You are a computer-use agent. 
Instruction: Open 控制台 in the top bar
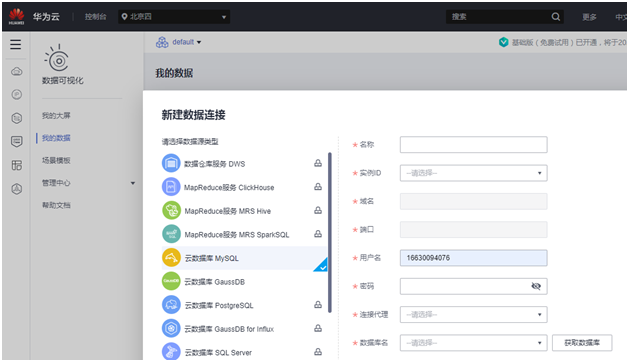95,17
